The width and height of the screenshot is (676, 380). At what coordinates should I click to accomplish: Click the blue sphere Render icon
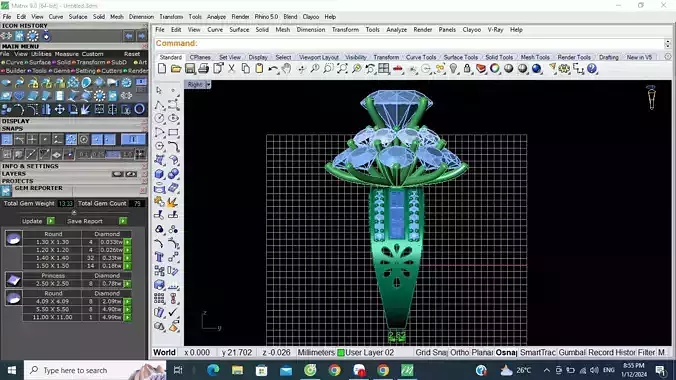point(536,69)
